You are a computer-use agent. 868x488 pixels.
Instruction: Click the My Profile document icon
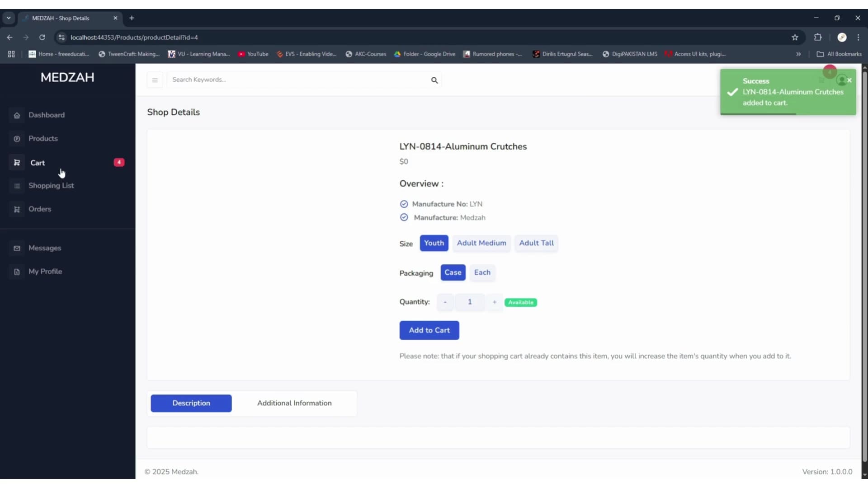(x=17, y=272)
